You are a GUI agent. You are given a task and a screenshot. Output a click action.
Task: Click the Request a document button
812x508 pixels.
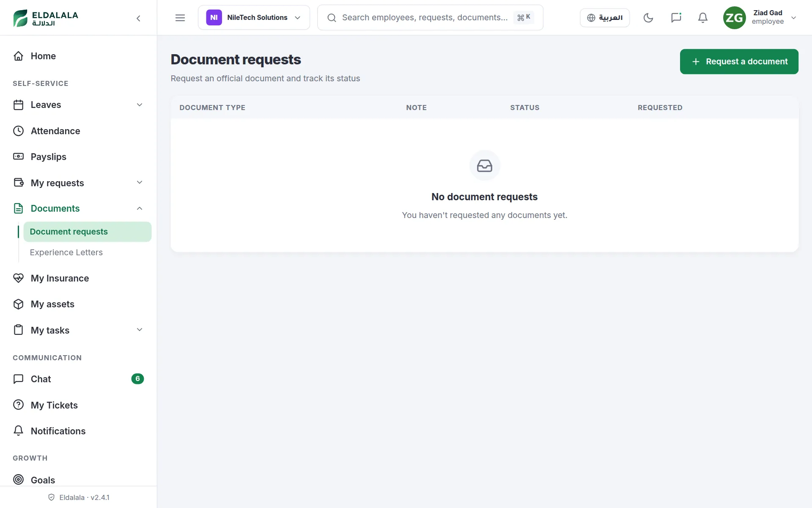pos(739,61)
